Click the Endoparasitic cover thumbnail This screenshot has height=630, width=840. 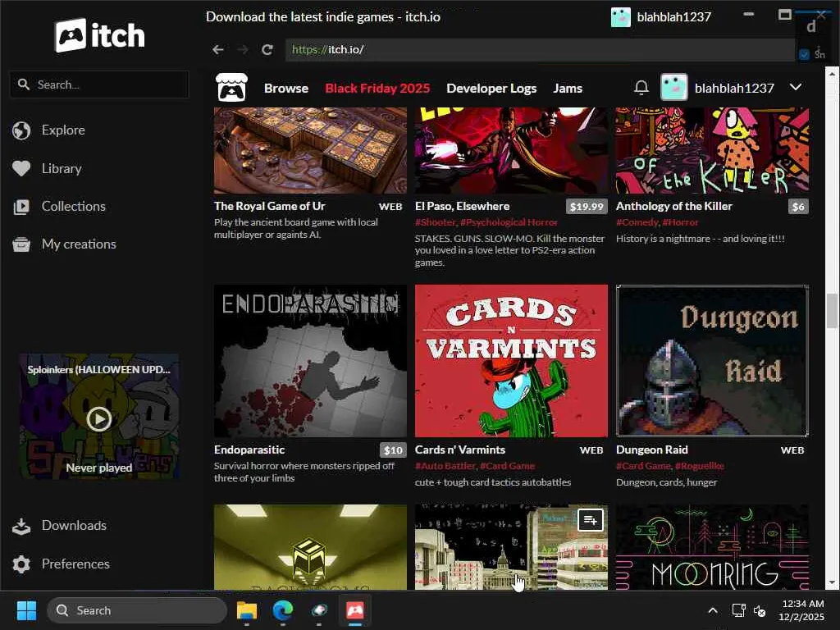(x=310, y=361)
